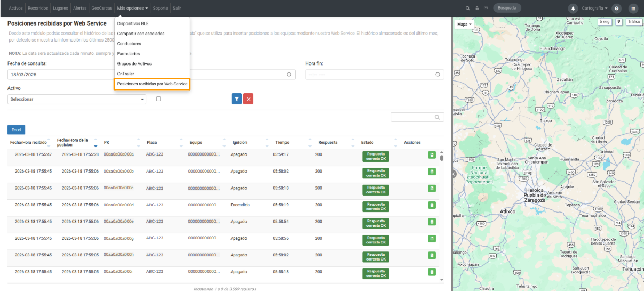The width and height of the screenshot is (644, 293).
Task: Open PK link 00aa0a00a000g
Action: (x=118, y=238)
